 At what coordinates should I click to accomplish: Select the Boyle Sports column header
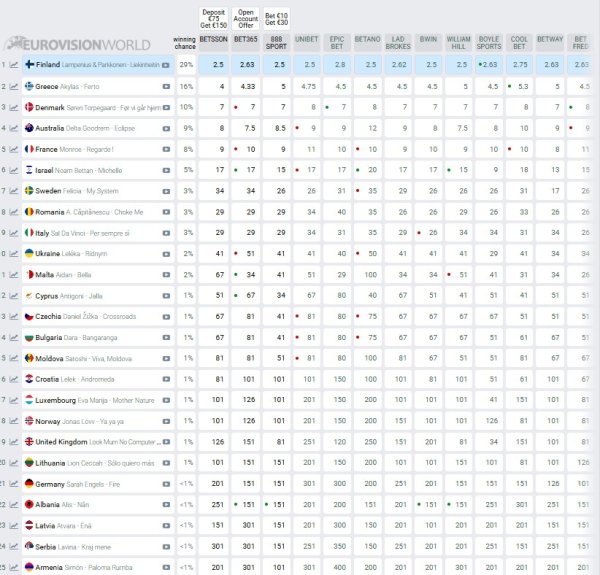[x=489, y=43]
